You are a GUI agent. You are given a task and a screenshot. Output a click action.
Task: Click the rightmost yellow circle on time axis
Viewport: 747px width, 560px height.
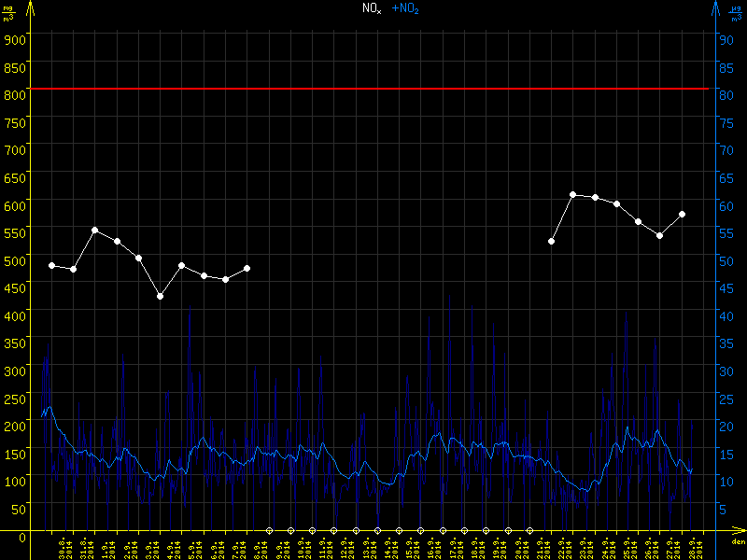point(529,530)
